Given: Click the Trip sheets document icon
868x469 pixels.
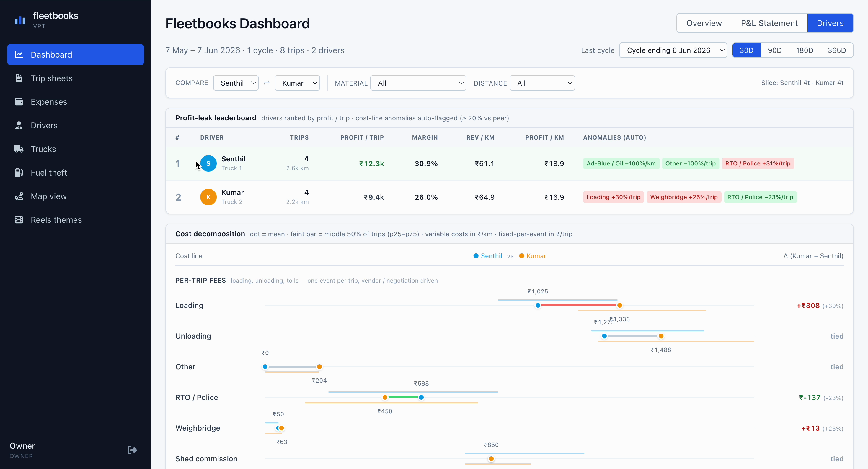Looking at the screenshot, I should 19,78.
